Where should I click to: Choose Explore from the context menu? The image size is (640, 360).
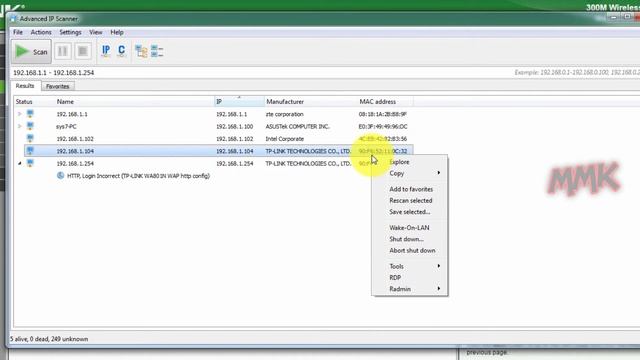[x=410, y=162]
